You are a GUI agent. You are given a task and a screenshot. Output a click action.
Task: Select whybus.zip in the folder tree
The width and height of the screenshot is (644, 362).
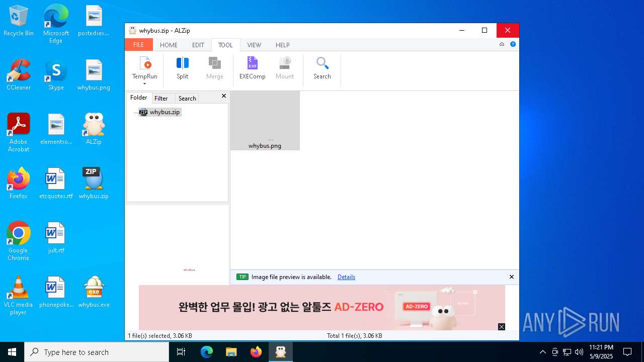159,112
